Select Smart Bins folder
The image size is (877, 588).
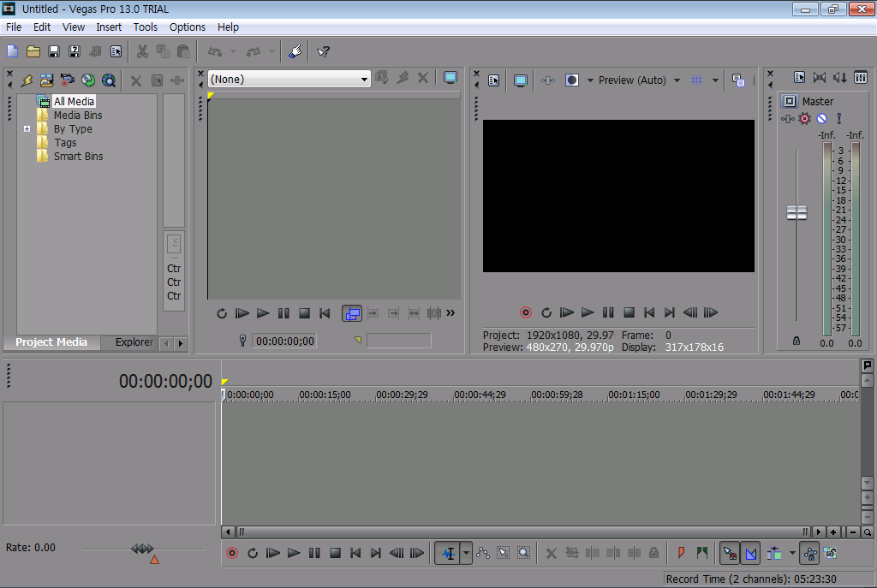(x=78, y=157)
